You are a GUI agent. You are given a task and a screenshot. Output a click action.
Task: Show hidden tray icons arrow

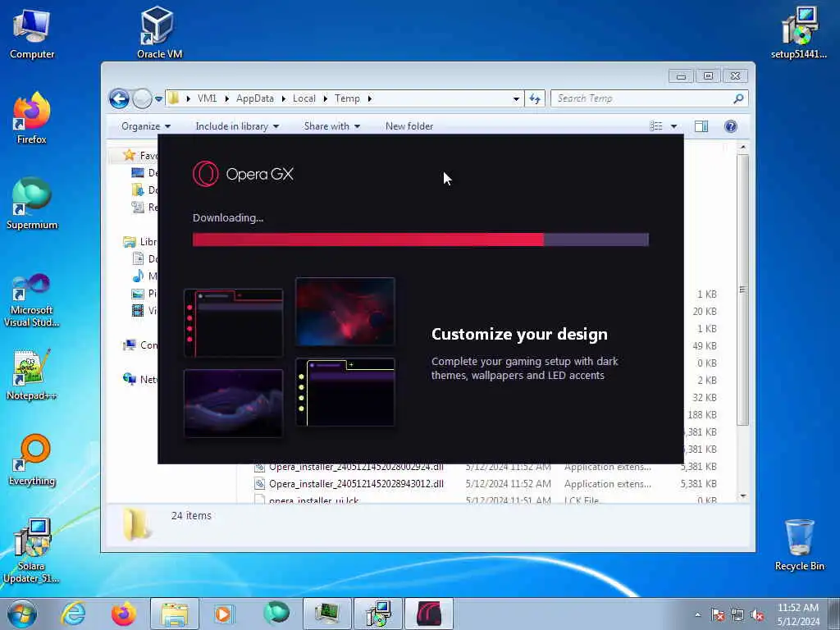(697, 615)
